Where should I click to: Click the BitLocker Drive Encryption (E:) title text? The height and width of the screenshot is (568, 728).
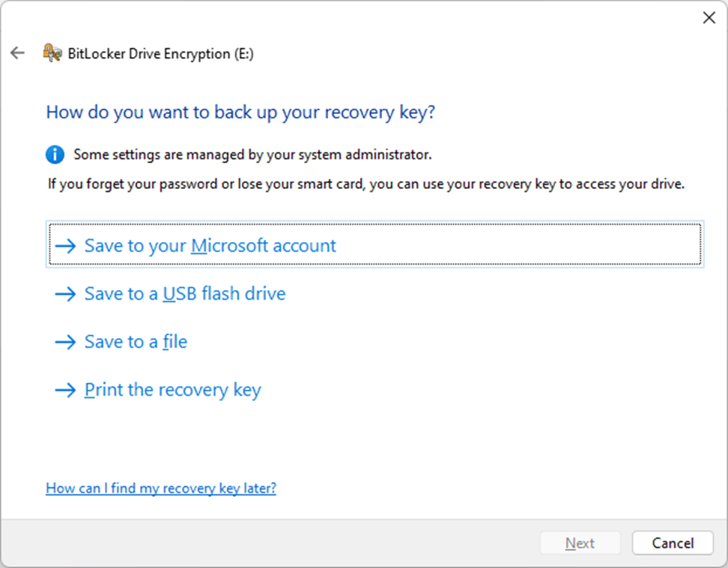point(160,54)
